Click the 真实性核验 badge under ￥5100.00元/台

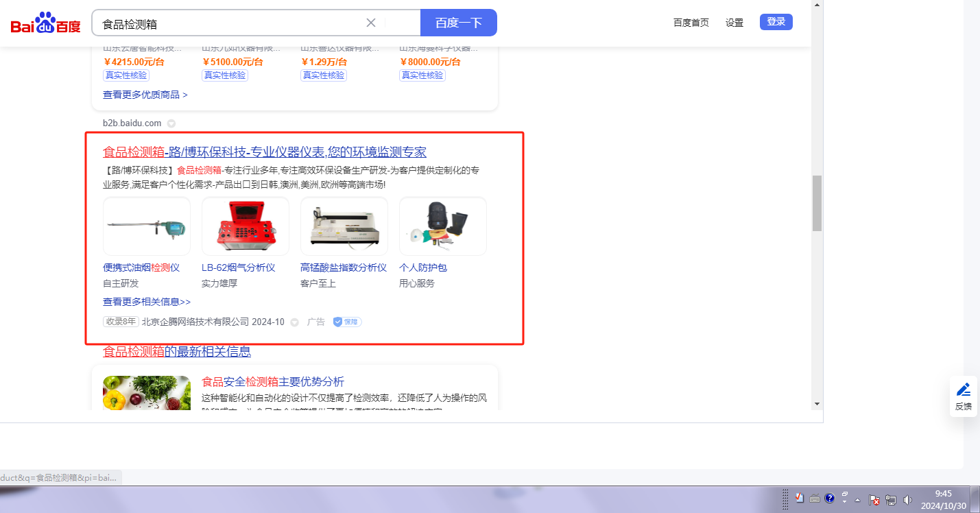point(225,75)
